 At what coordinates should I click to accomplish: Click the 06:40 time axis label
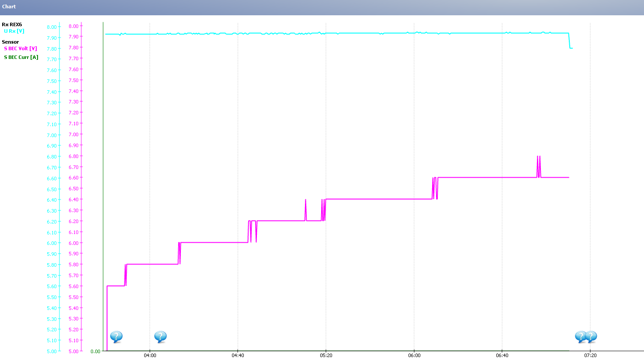502,355
